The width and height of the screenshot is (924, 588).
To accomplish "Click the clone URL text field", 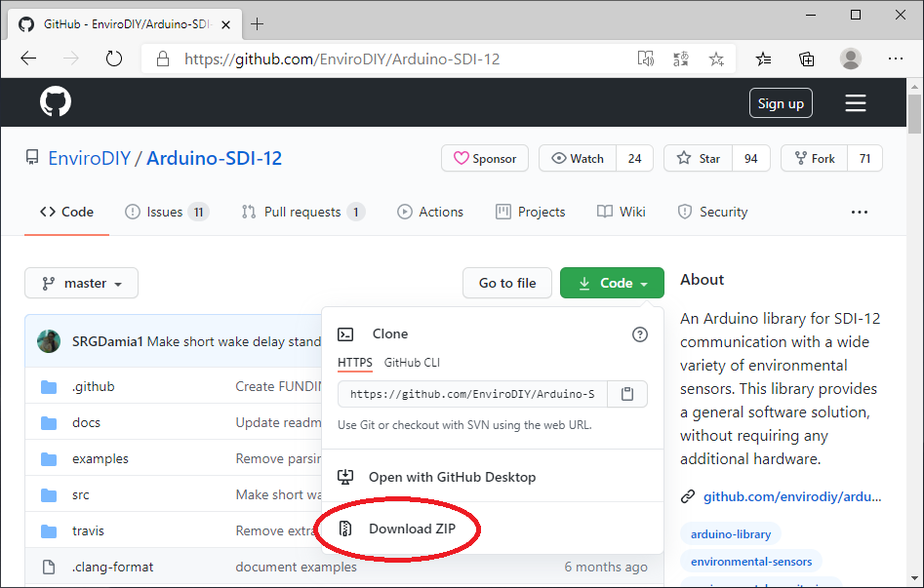I will (472, 394).
